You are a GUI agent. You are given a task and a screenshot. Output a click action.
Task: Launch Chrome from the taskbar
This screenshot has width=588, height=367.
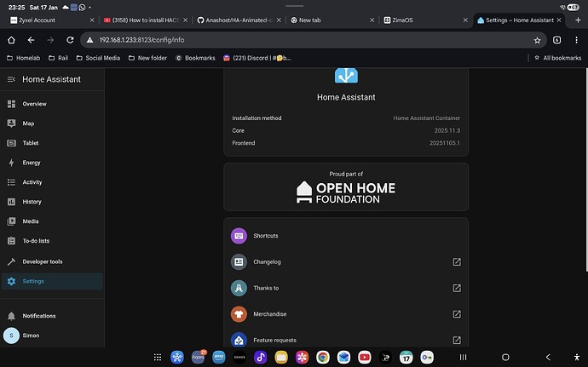(323, 358)
